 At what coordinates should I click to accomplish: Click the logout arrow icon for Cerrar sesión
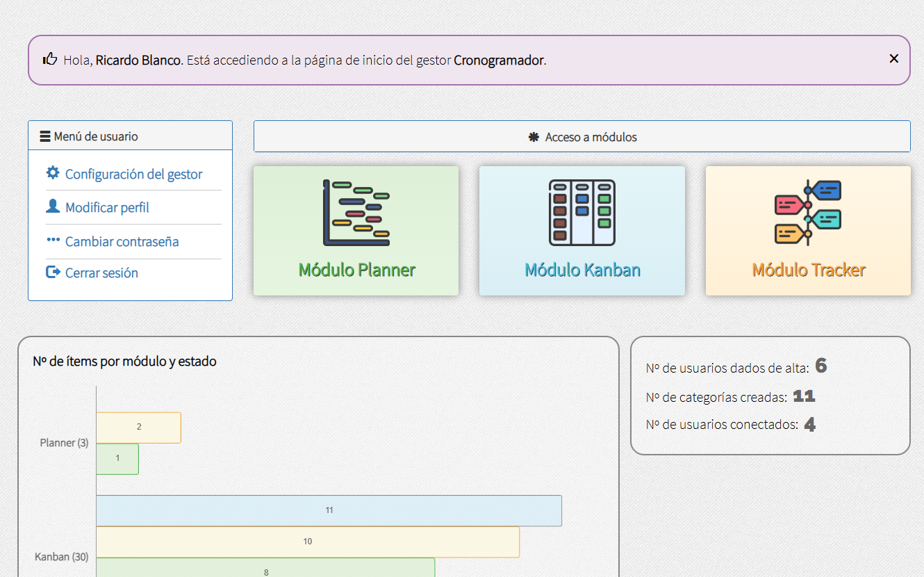[x=53, y=273]
